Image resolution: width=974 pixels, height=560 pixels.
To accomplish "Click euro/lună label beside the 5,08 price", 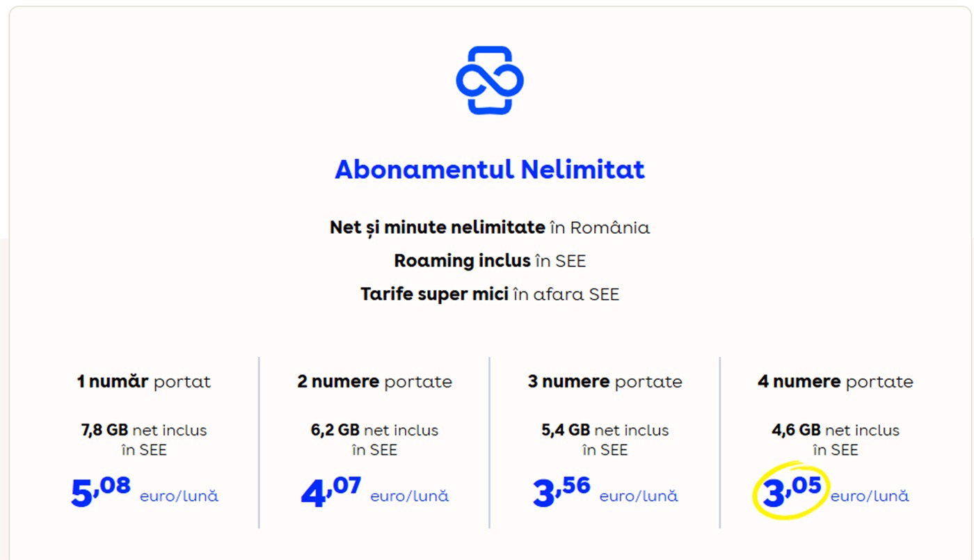I will point(179,497).
